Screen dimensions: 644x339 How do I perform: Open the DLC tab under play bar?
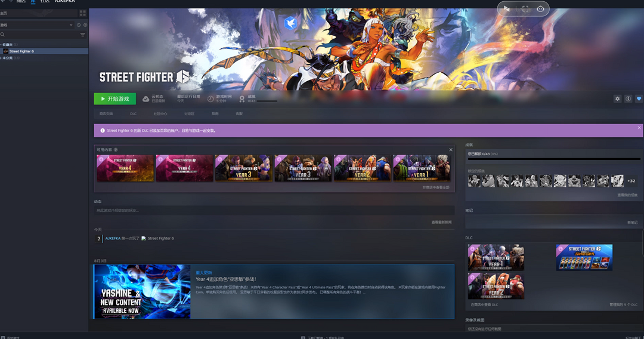(133, 114)
